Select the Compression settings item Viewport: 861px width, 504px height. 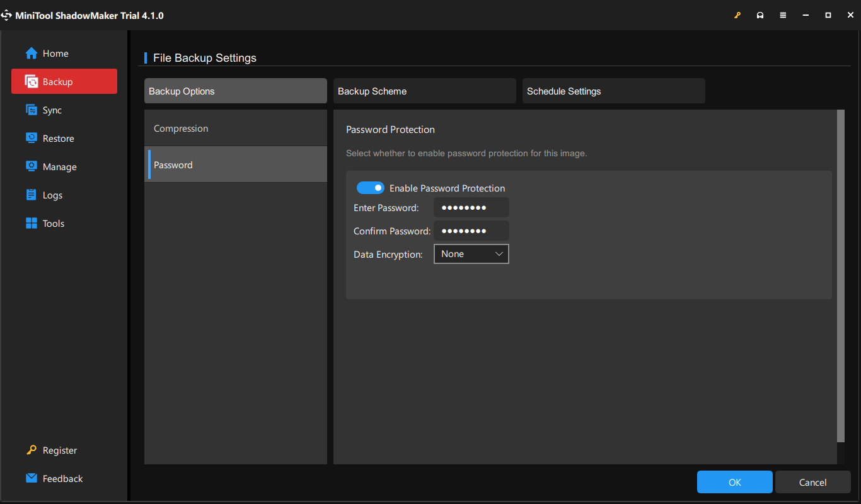236,128
